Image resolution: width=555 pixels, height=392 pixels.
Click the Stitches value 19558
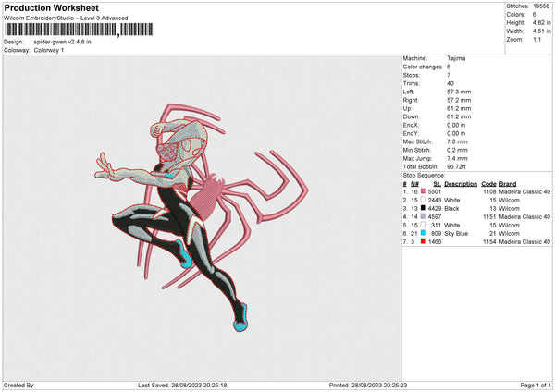[541, 6]
